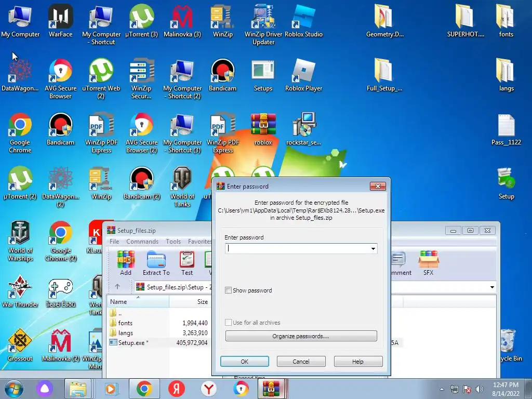Tick the Use for all archives checkbox
Viewport: 532px width, 399px height.
tap(229, 322)
